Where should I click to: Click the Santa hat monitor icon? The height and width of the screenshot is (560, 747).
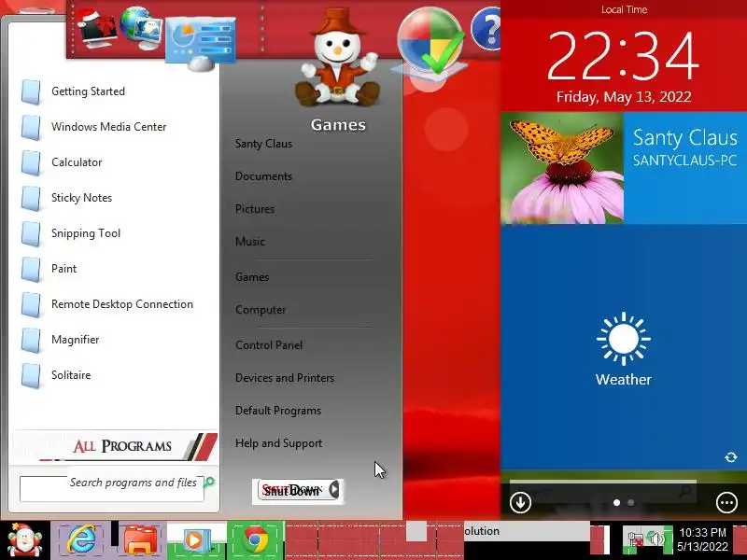[97, 29]
